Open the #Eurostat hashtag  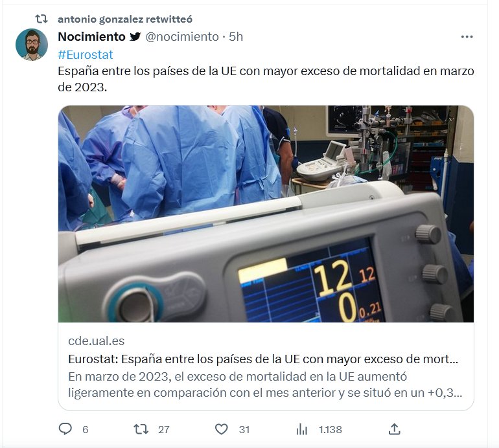point(85,55)
